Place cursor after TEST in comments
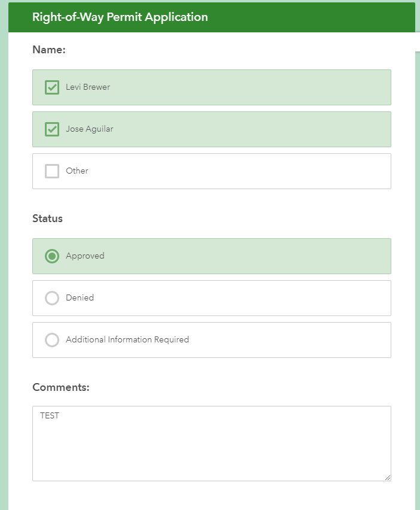420x510 pixels. tap(60, 415)
